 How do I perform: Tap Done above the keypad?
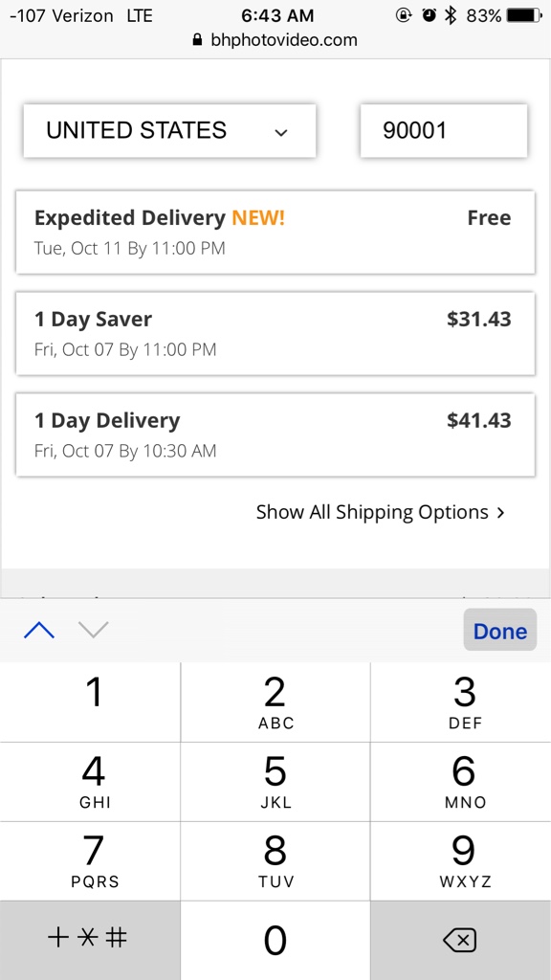point(499,630)
